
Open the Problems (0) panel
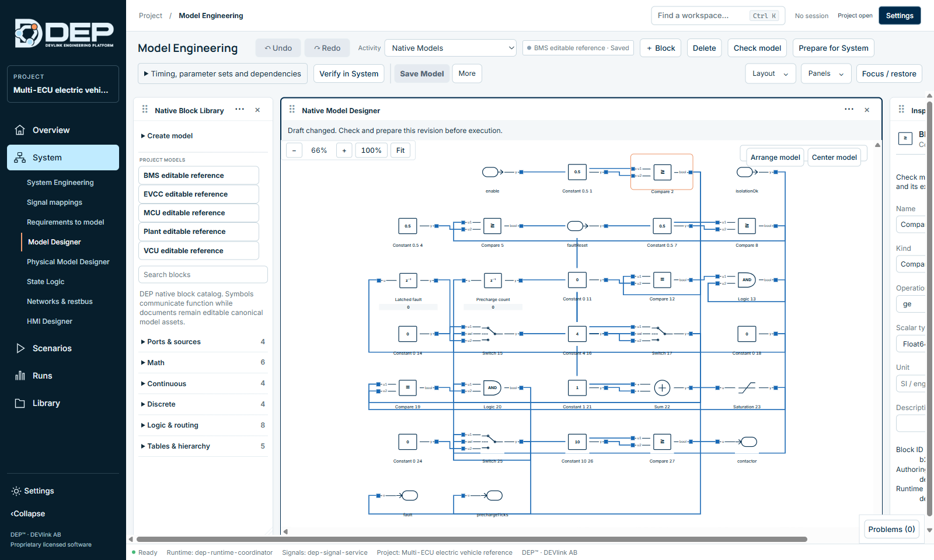(x=891, y=529)
